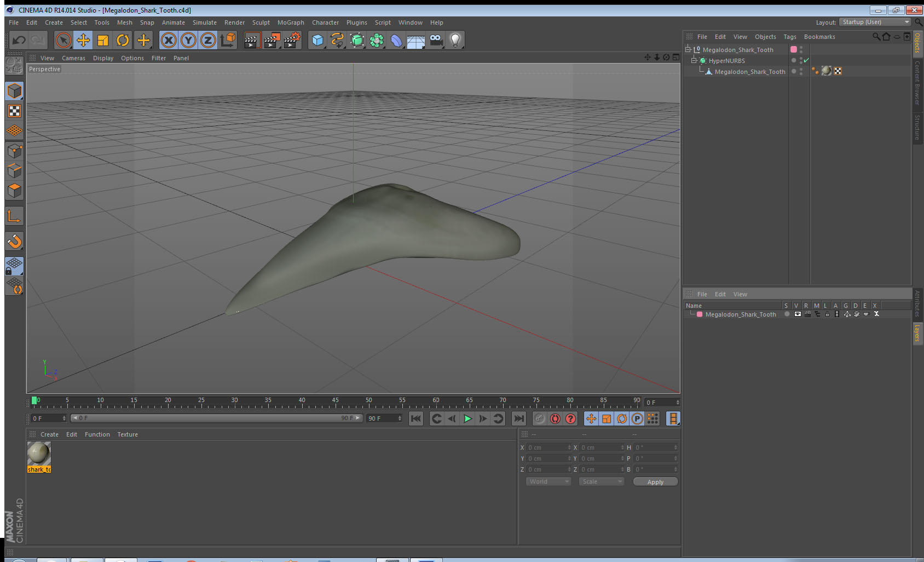Click the timeline preview range slider
This screenshot has height=562, width=924.
click(x=216, y=418)
